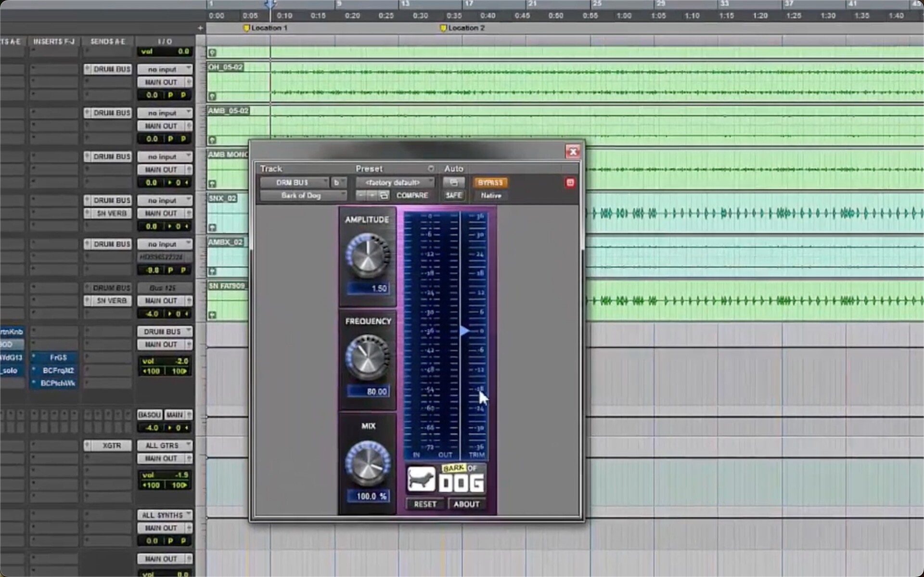
Task: Open Bark of Dog plug-in selector
Action: 303,195
